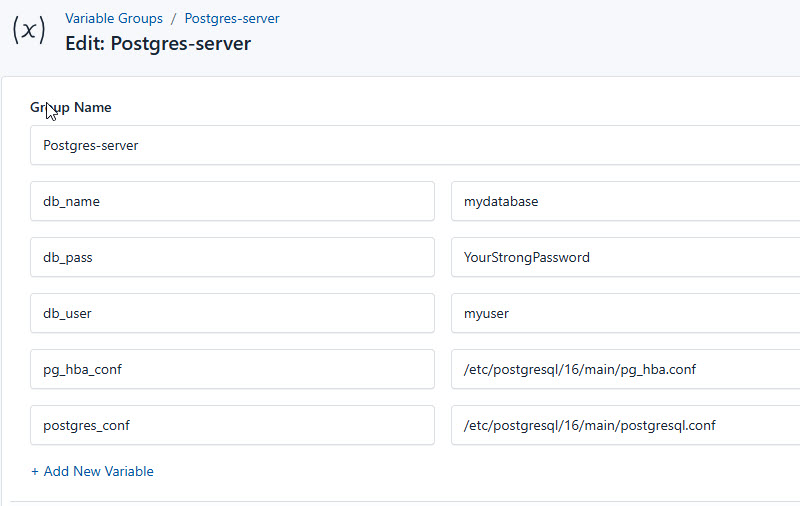Edit the pg_hba.conf path value field
This screenshot has height=506, width=800.
coord(626,369)
